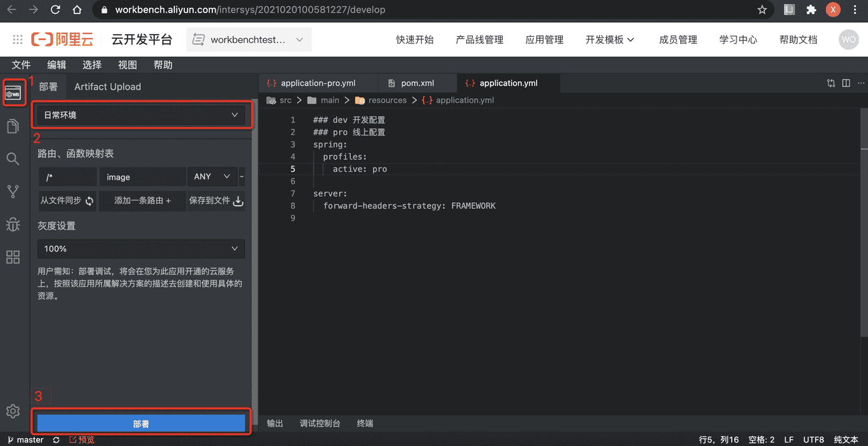868x446 pixels.
Task: Switch to the 终端 panel tab
Action: coord(365,423)
